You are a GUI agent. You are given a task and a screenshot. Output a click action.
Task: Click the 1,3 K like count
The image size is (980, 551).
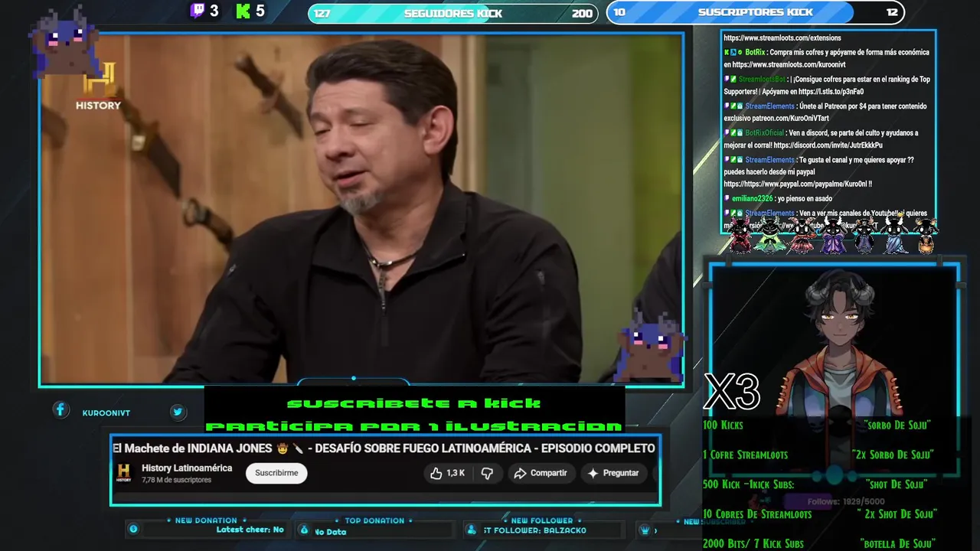pyautogui.click(x=456, y=474)
